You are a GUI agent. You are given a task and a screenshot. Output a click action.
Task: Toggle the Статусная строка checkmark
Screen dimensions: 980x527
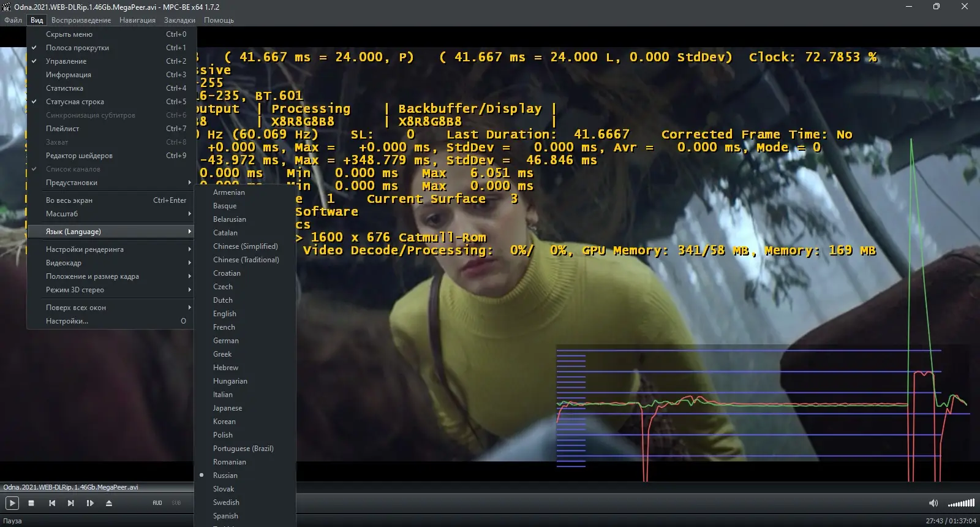coord(34,102)
